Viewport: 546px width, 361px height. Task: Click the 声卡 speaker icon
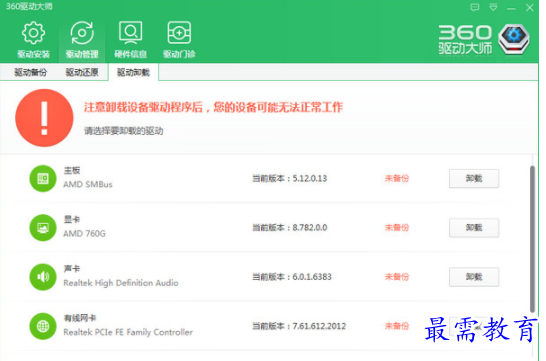[43, 277]
